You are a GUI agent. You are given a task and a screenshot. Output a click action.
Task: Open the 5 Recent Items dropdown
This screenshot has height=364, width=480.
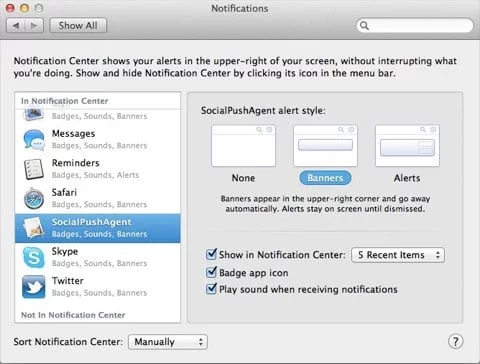point(398,255)
